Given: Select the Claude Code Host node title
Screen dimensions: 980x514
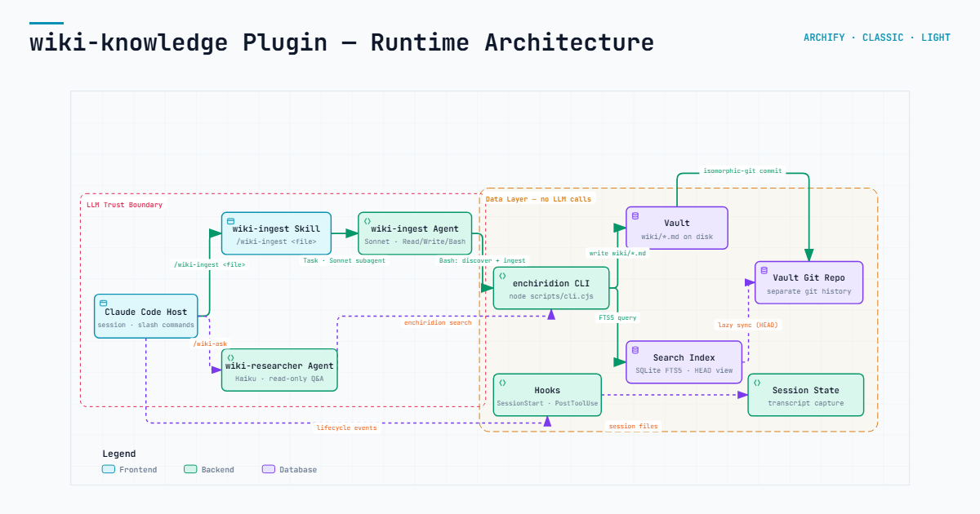Looking at the screenshot, I should point(146,312).
